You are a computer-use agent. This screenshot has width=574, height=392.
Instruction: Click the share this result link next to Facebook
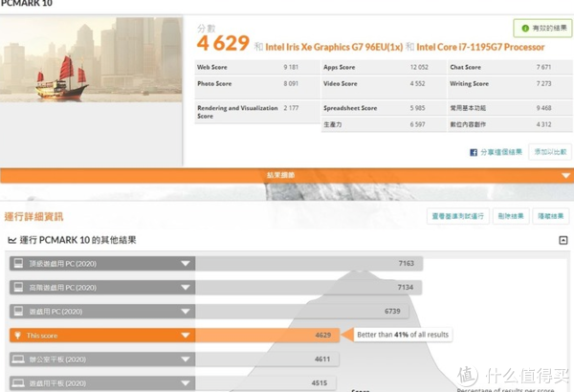(x=501, y=152)
